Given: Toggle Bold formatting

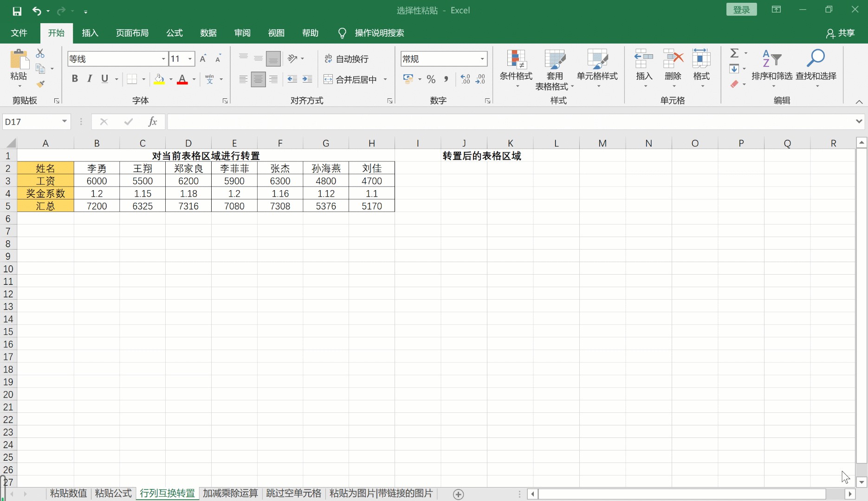Looking at the screenshot, I should pyautogui.click(x=75, y=79).
